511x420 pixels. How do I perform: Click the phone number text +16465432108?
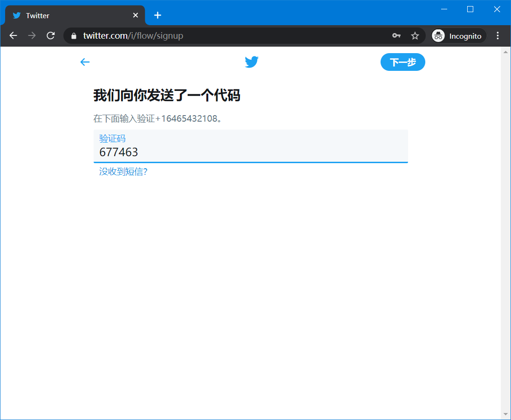[186, 118]
